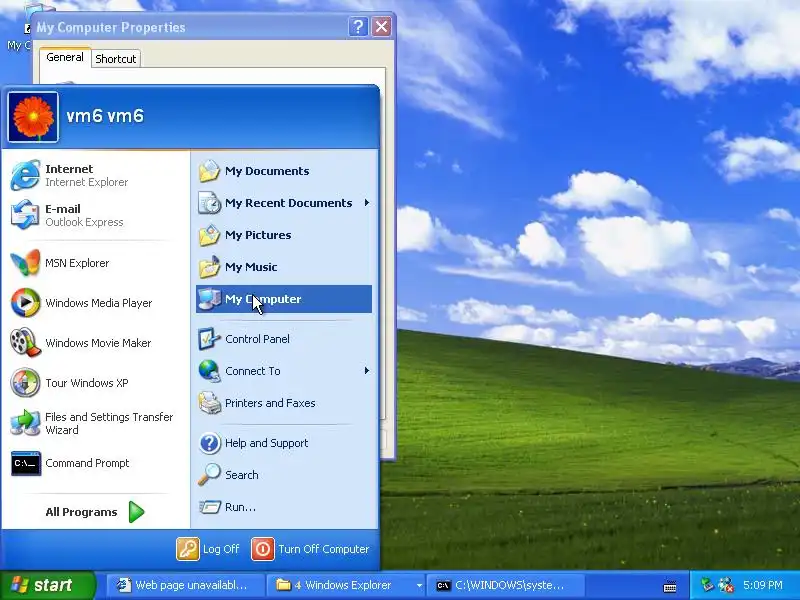
Task: Click the Safely Remove Hardware tray icon
Action: coord(707,584)
